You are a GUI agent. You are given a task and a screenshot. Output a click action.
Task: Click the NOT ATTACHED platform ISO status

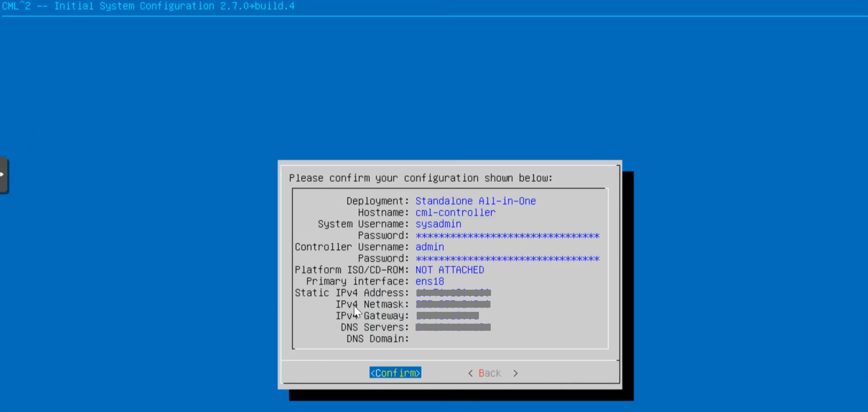click(x=450, y=270)
